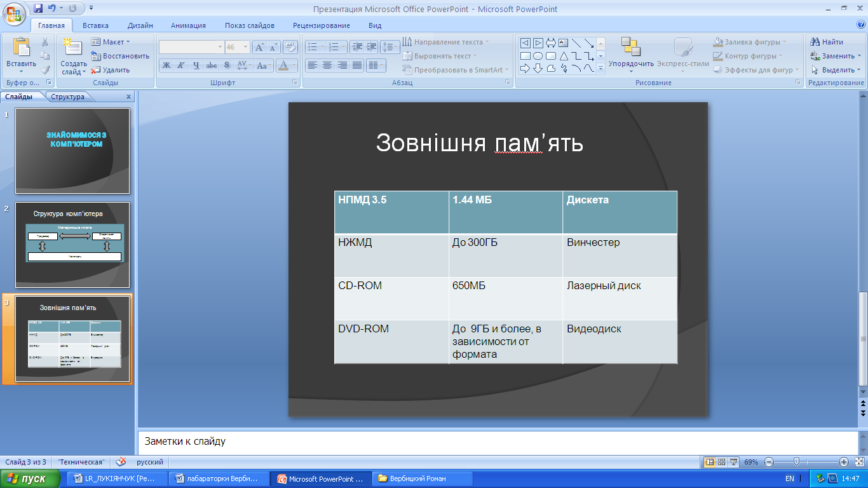868x488 pixels.
Task: Open the Показ слайдов ribbon tab
Action: [250, 25]
